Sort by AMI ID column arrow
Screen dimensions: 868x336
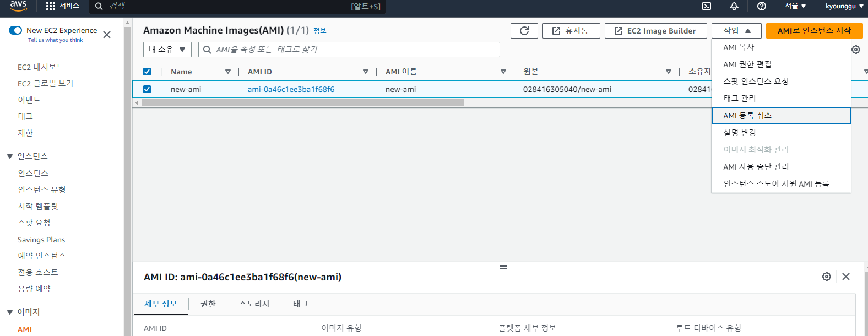click(x=366, y=72)
